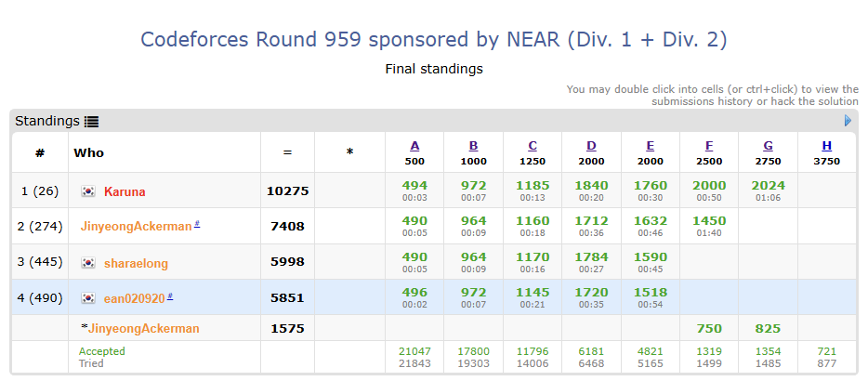
Task: Click the rank cell 4 (490)
Action: pyautogui.click(x=40, y=297)
